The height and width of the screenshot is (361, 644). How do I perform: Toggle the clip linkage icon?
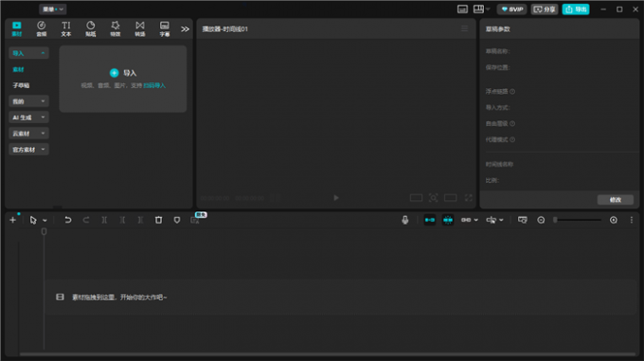tap(466, 220)
